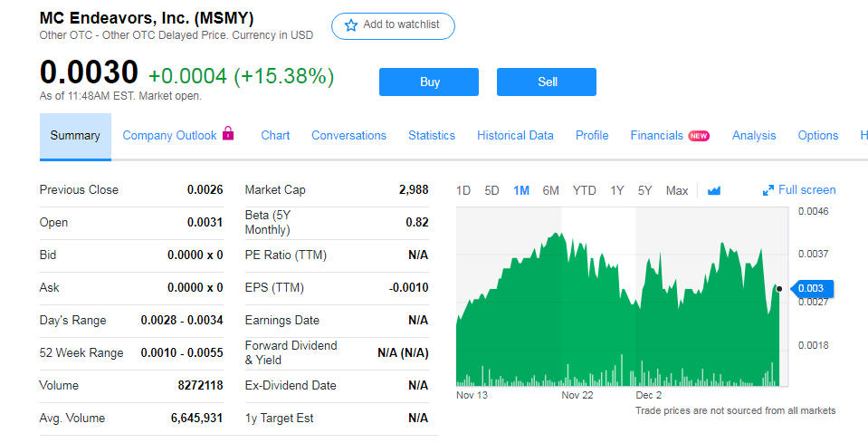Click the 0.0046 axis label on chart
Image resolution: width=868 pixels, height=443 pixels.
pos(813,211)
